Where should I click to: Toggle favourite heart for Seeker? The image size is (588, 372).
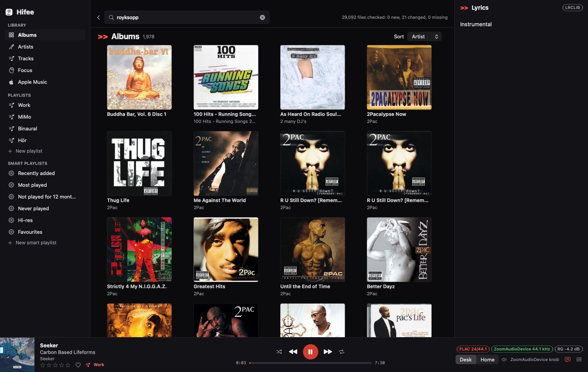(78, 365)
